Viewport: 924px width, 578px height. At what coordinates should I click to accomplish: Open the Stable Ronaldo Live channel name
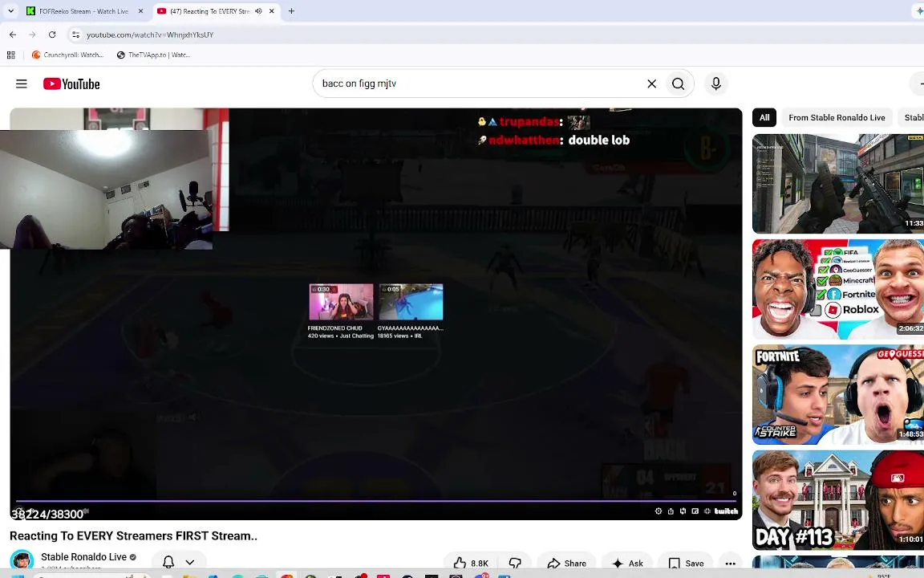pos(83,557)
